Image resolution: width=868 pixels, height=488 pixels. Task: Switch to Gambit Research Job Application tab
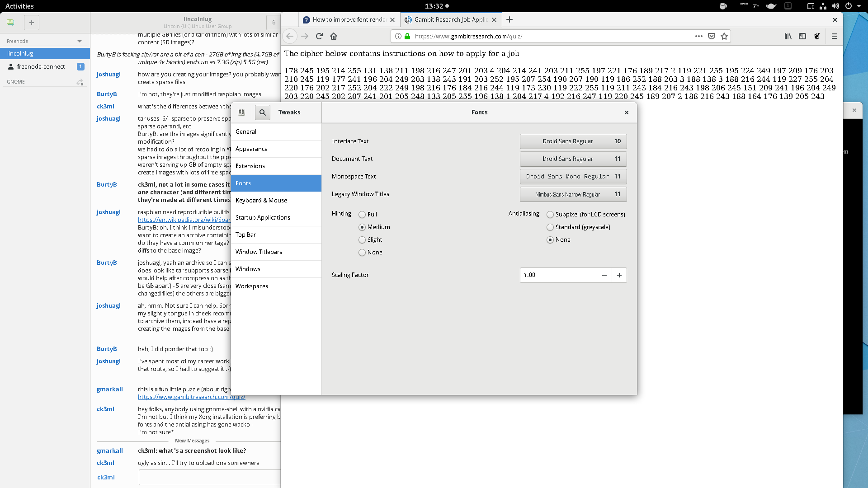[x=451, y=19]
